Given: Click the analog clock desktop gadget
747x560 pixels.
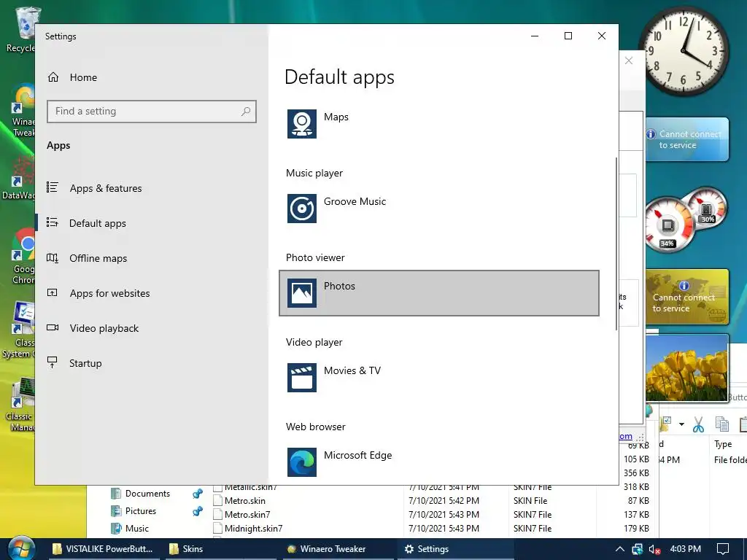Looking at the screenshot, I should [x=684, y=50].
